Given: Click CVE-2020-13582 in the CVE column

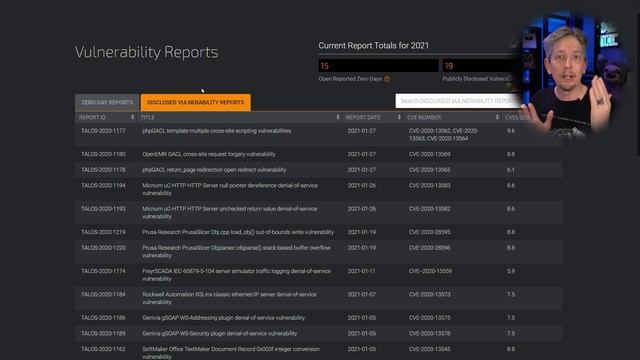Looking at the screenshot, I should 429,209.
